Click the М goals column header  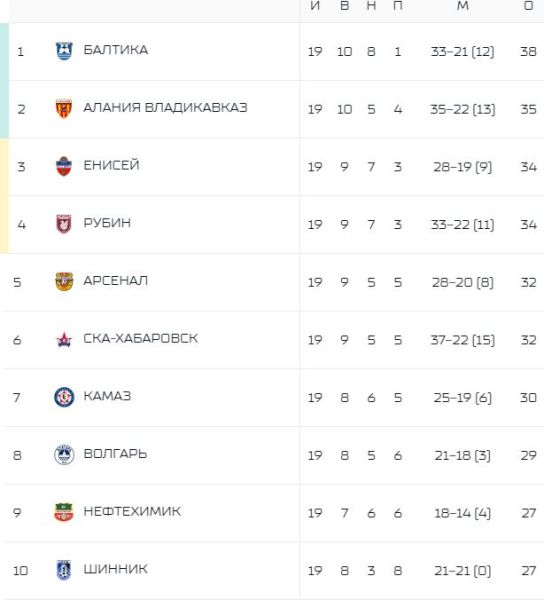click(463, 5)
